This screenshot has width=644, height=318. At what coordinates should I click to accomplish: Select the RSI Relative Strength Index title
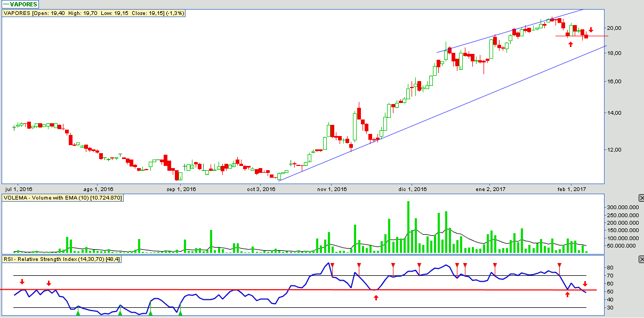tap(62, 259)
